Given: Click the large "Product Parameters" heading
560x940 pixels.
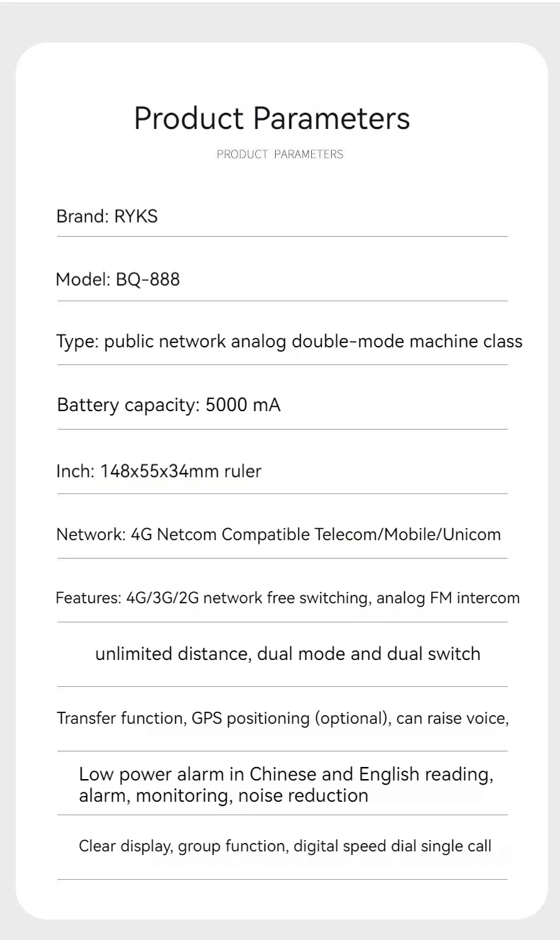Looking at the screenshot, I should (271, 118).
